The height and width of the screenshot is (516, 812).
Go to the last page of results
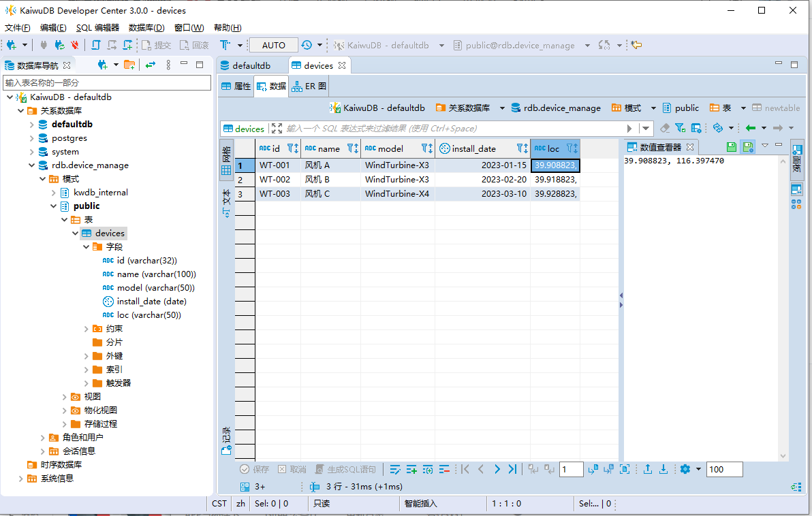512,470
